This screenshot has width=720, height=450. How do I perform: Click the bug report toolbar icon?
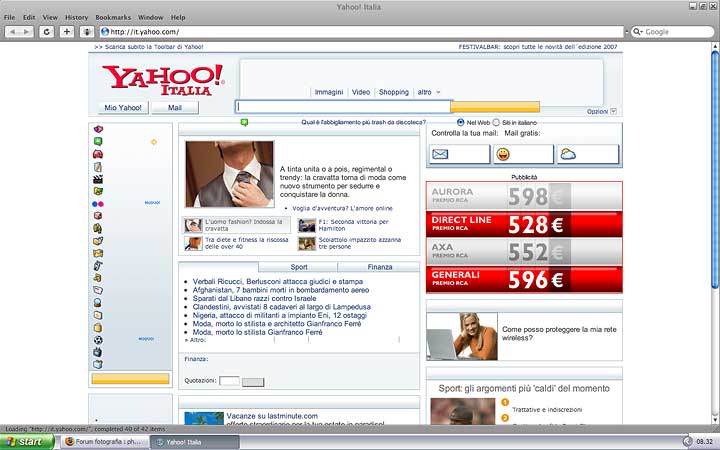[87, 32]
